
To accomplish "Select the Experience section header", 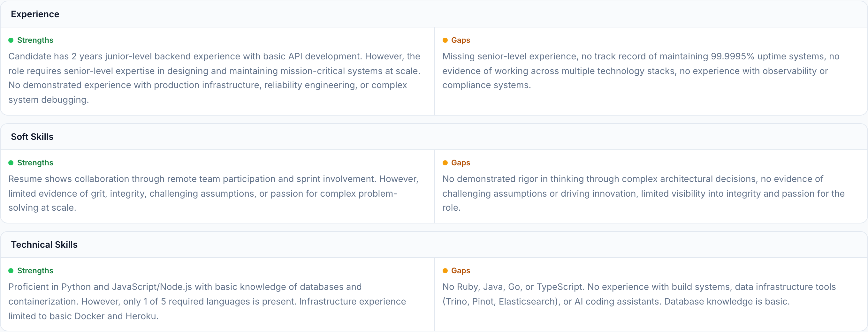I will (x=35, y=14).
